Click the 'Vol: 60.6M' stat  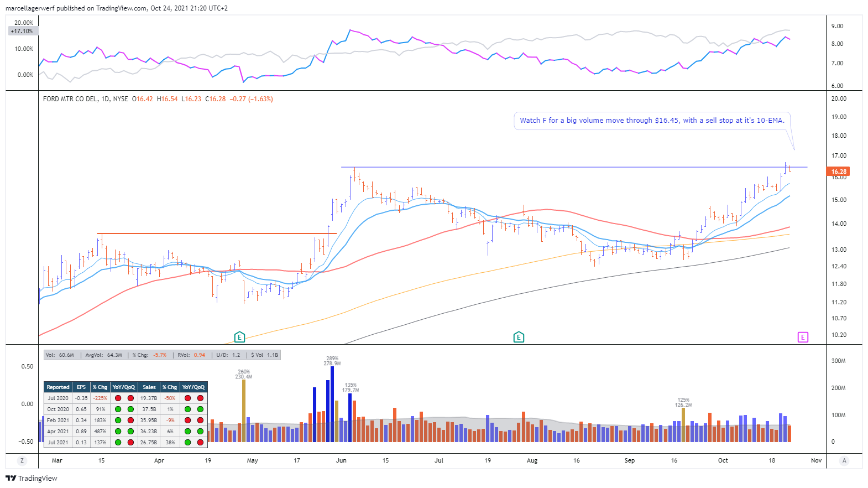pyautogui.click(x=60, y=355)
